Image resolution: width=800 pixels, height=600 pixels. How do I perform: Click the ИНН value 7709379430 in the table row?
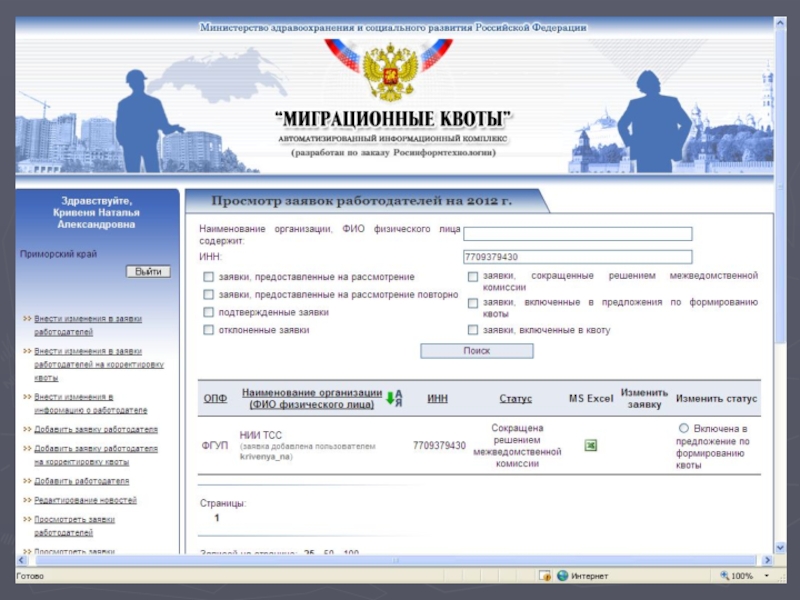tap(439, 446)
